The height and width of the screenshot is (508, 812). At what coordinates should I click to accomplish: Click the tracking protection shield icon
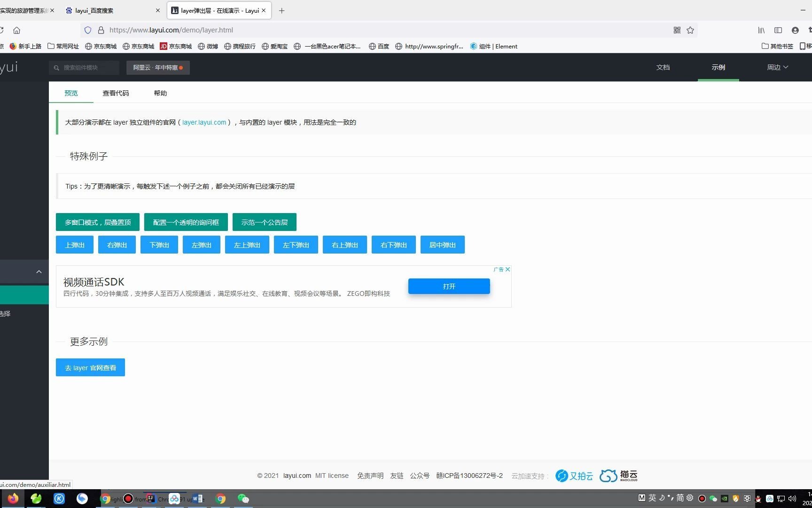tap(88, 30)
